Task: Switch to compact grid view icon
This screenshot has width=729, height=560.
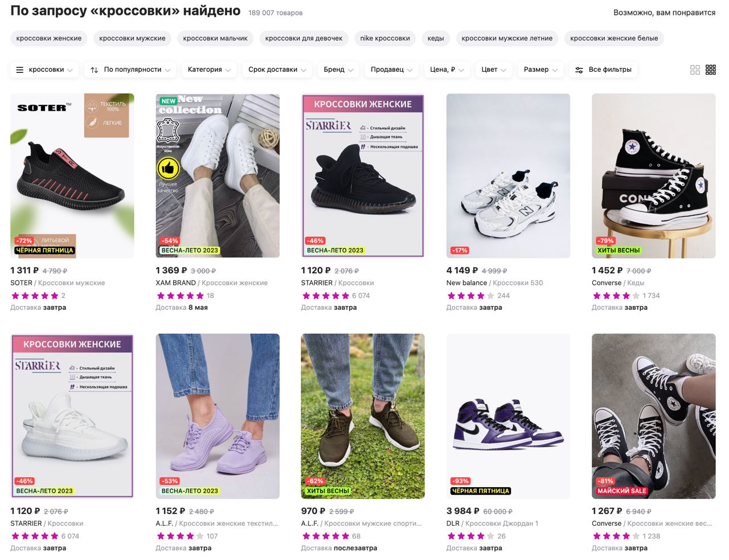Action: click(711, 70)
